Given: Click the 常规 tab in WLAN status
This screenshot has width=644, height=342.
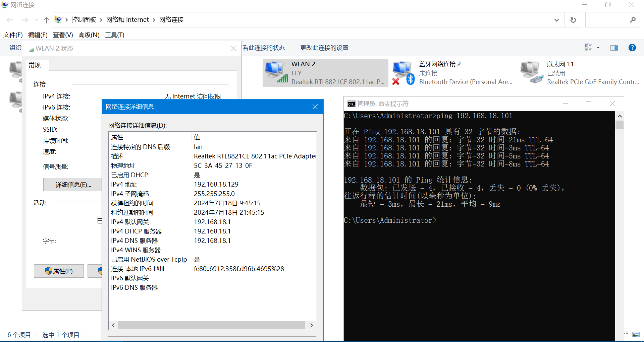Looking at the screenshot, I should [35, 65].
